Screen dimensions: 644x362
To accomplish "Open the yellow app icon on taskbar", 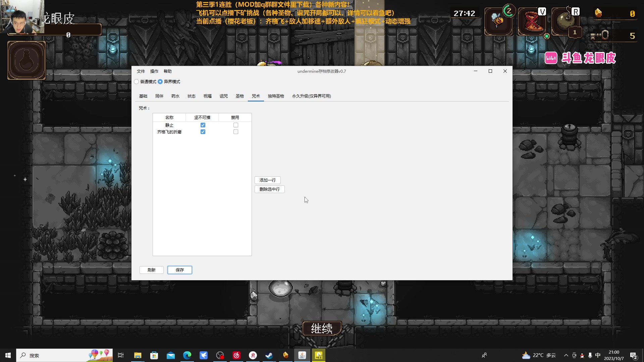I will coord(319,355).
